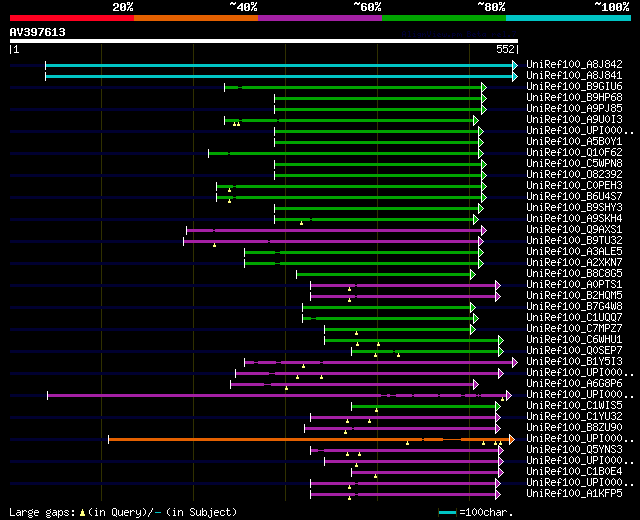Open hit UniRef100_A9PJ85

574,108
